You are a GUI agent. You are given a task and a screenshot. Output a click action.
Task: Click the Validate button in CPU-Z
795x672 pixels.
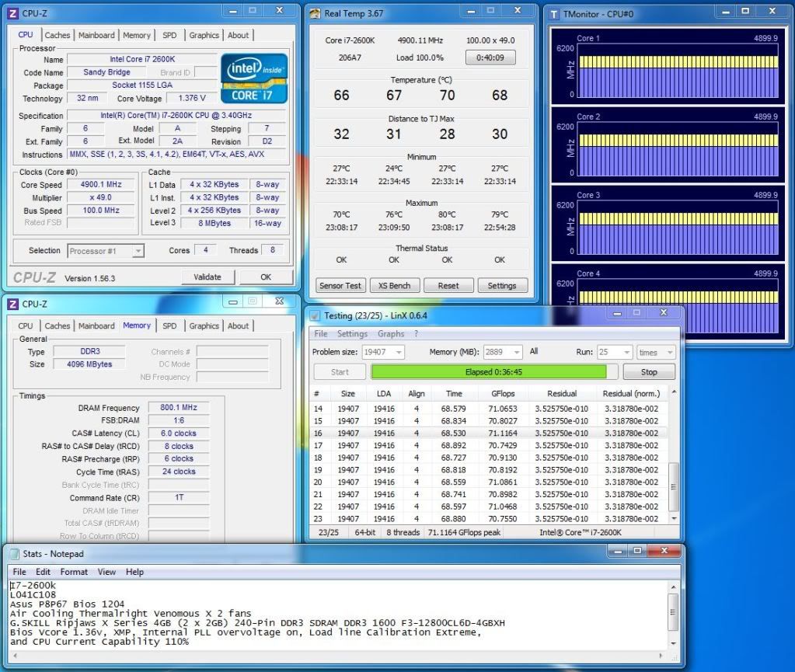(207, 277)
